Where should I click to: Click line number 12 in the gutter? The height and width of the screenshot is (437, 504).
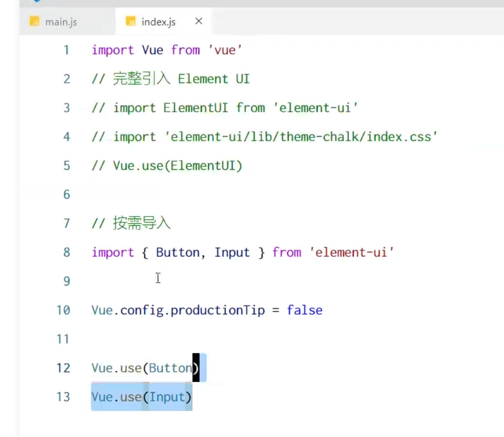tap(63, 368)
